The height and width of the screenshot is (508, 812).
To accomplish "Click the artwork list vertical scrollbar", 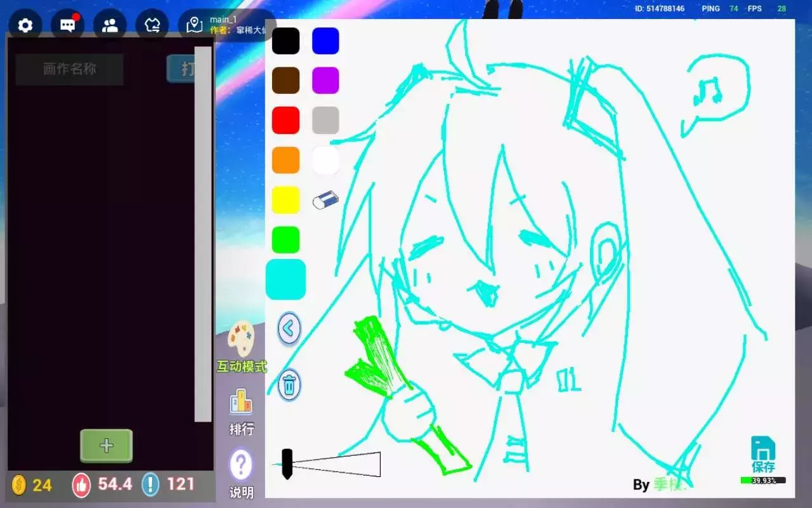I will coord(203,234).
